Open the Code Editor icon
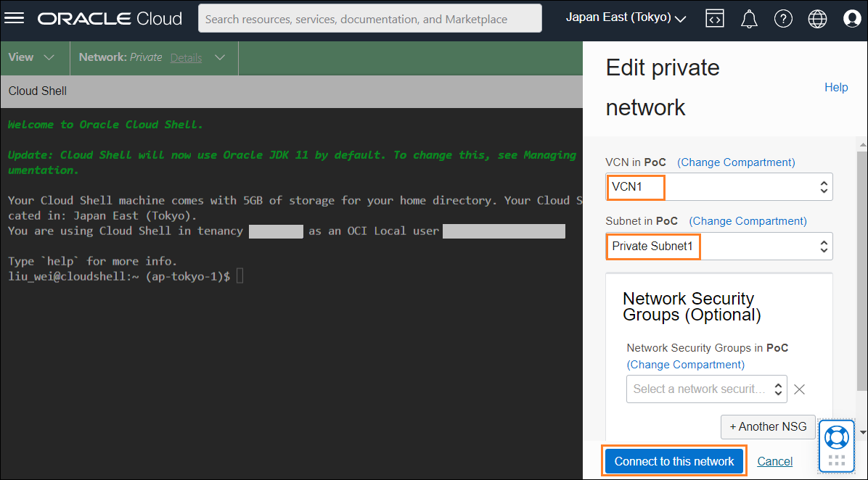Viewport: 868px width, 480px height. [x=715, y=17]
